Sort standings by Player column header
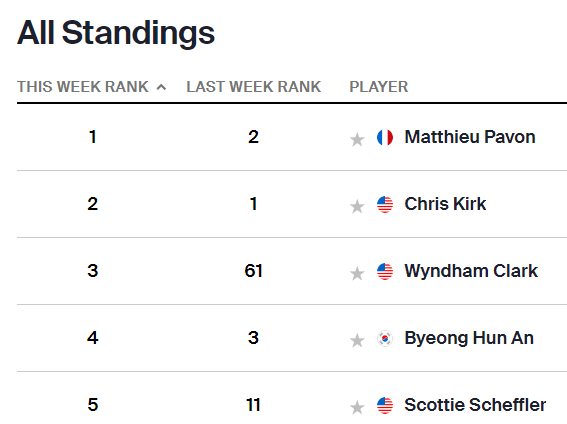567x424 pixels. [379, 87]
